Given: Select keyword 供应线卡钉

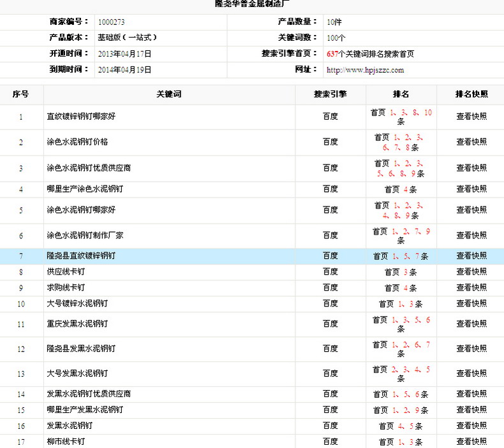Looking at the screenshot, I should click(x=66, y=271).
